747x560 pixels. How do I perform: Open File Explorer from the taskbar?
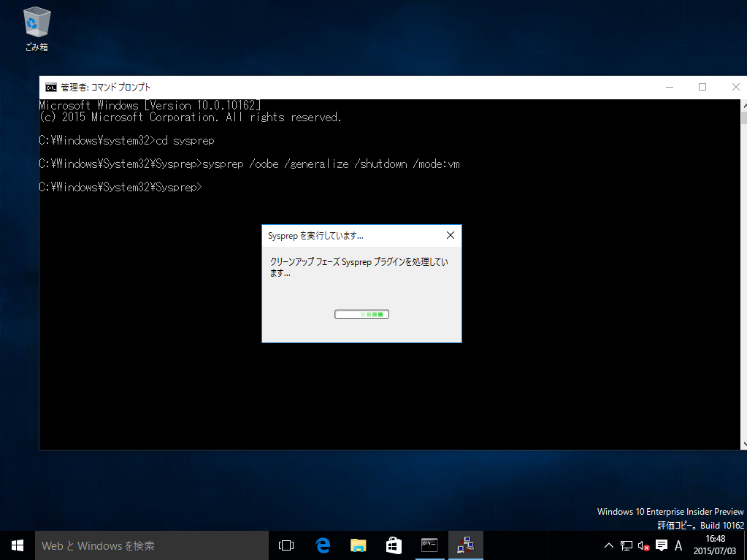coord(359,545)
